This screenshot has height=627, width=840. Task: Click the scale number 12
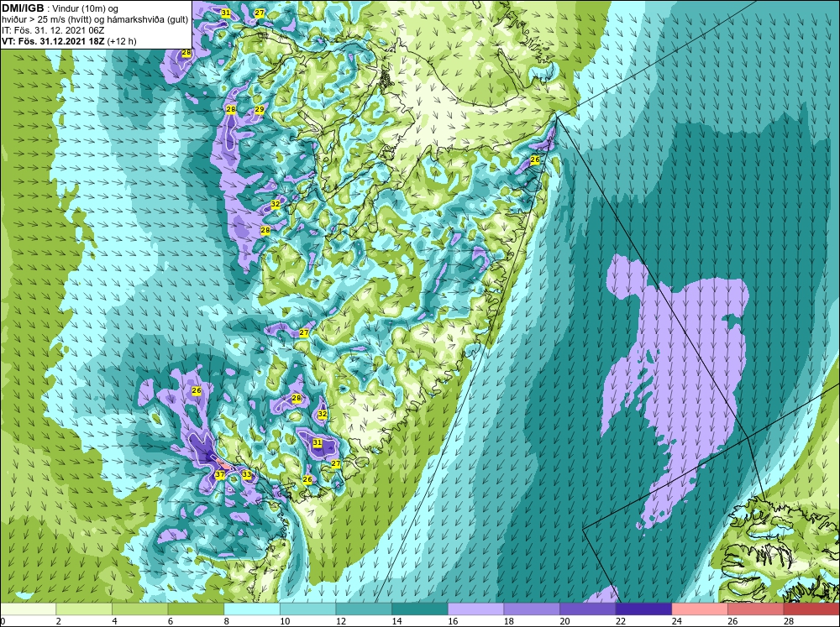pyautogui.click(x=341, y=621)
